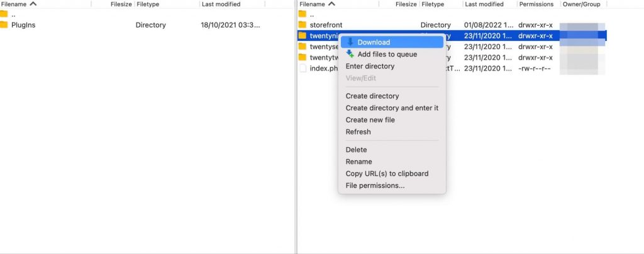Image resolution: width=644 pixels, height=254 pixels.
Task: Choose Copy URL(s) to clipboard
Action: (x=387, y=174)
